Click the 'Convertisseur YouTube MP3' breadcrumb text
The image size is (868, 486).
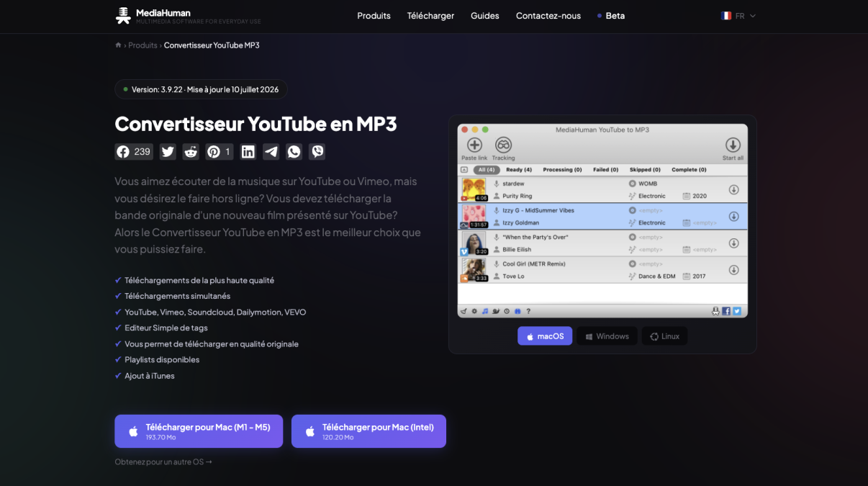(x=212, y=45)
